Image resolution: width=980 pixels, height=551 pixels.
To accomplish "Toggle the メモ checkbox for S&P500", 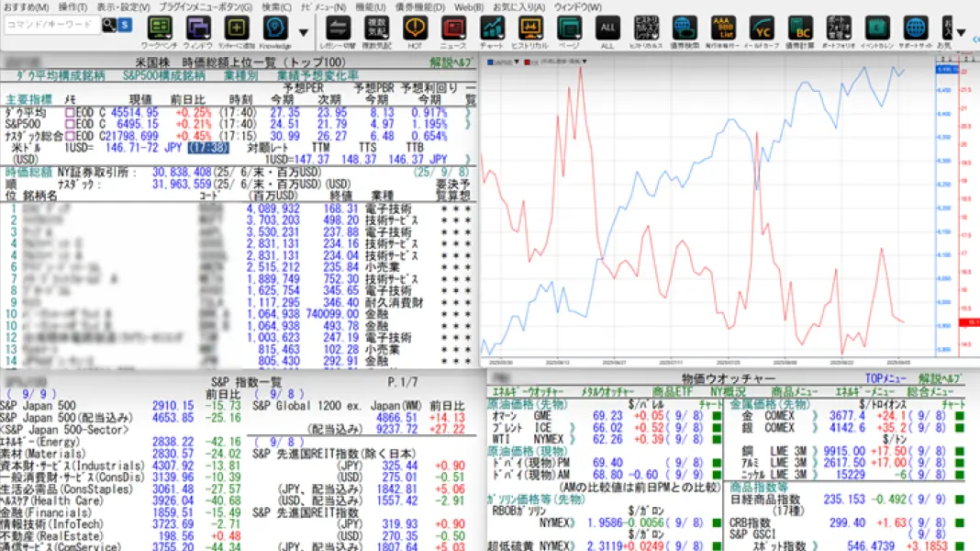I will click(x=70, y=125).
